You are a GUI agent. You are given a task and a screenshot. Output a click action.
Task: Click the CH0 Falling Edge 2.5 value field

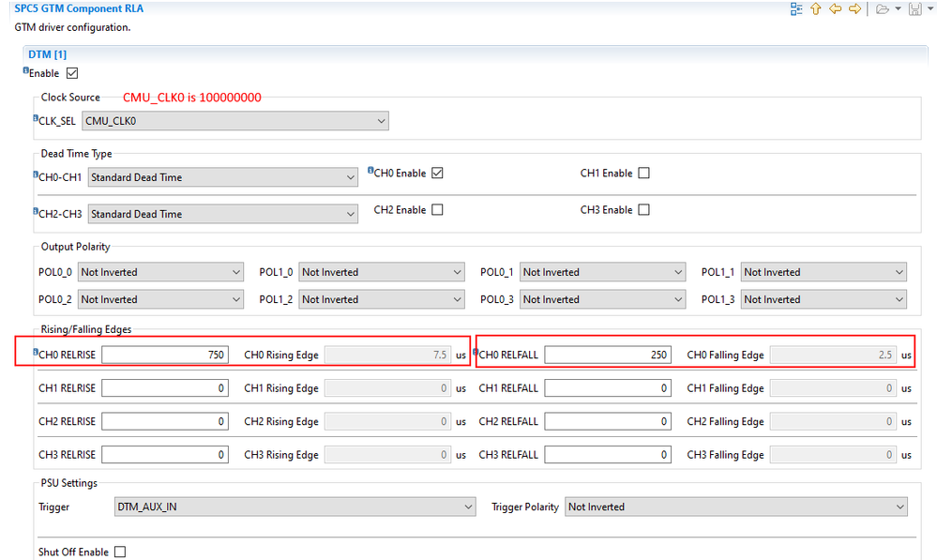pyautogui.click(x=834, y=355)
